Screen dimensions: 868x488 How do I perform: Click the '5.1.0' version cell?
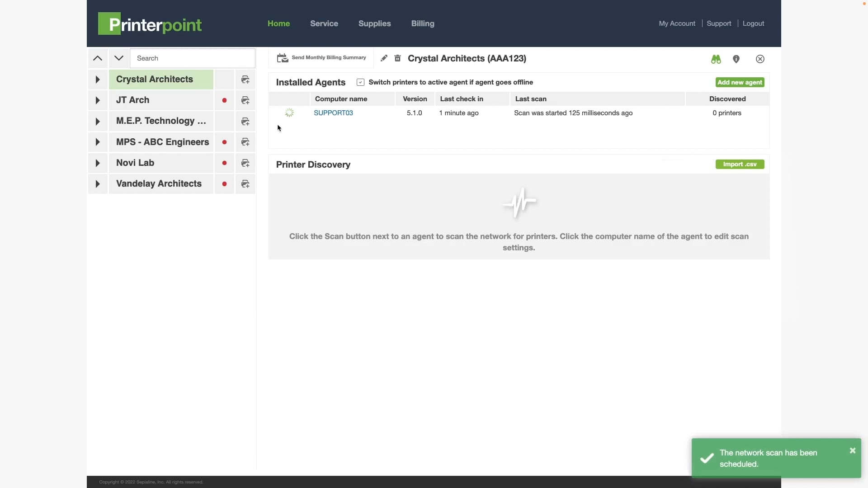(414, 113)
